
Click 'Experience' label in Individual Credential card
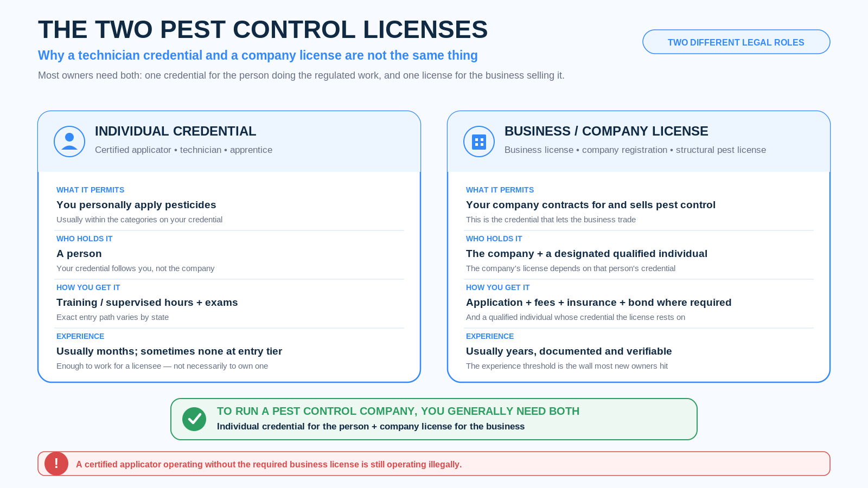coord(80,336)
